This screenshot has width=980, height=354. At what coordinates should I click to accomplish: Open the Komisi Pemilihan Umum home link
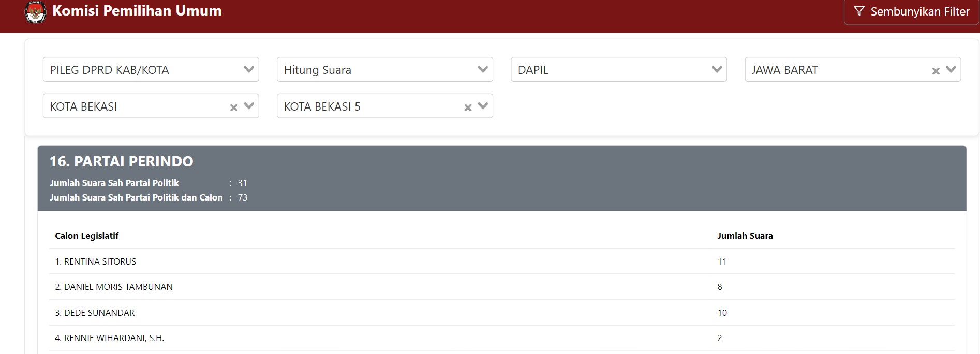click(137, 11)
